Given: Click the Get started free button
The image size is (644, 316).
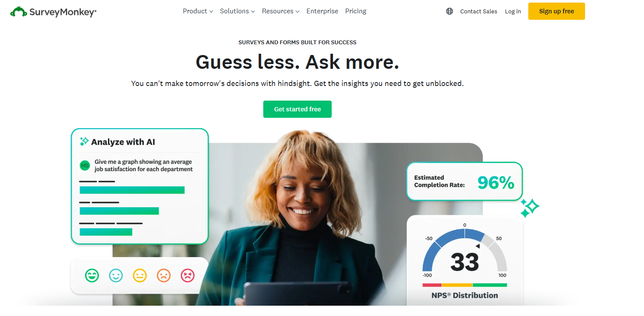Looking at the screenshot, I should pyautogui.click(x=297, y=109).
